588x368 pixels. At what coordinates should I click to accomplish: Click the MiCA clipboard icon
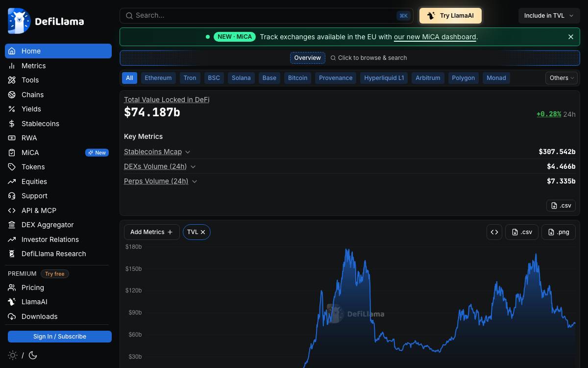(12, 153)
